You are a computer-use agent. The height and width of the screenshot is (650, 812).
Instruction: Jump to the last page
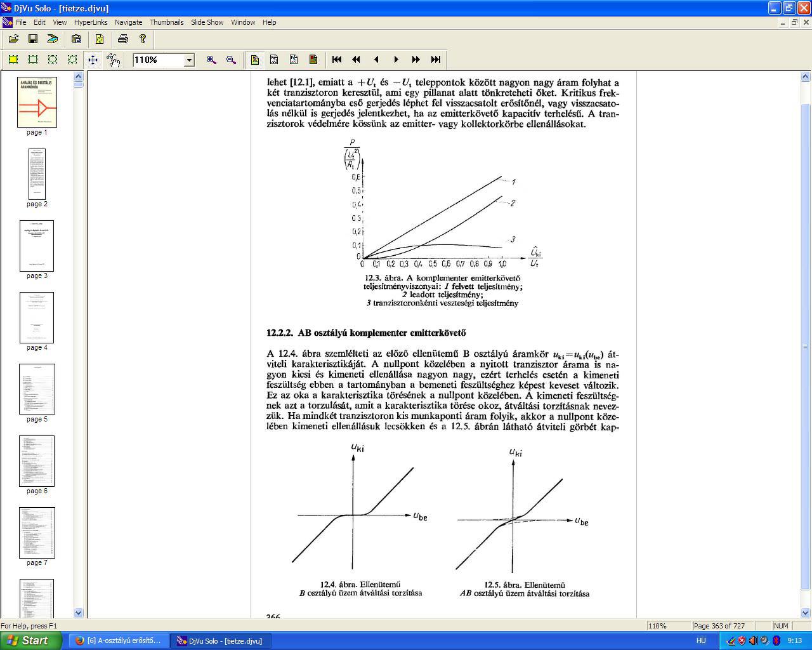[x=436, y=60]
